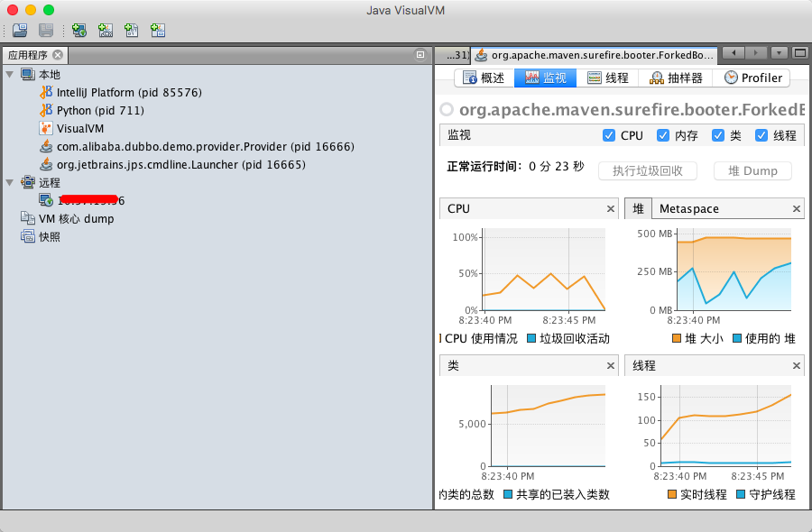The width and height of the screenshot is (812, 532).
Task: Close the 应用程序 panel tab
Action: click(58, 55)
